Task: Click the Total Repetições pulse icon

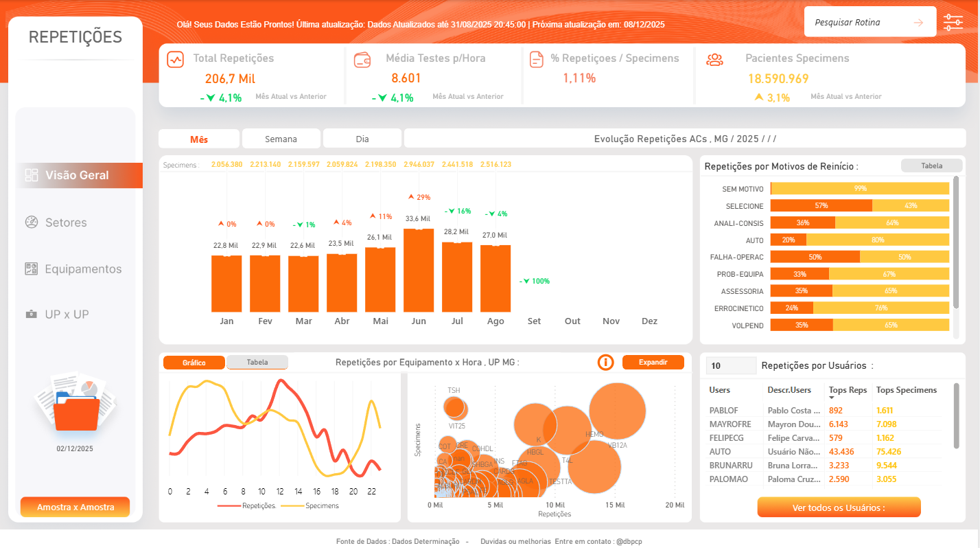Action: (176, 59)
